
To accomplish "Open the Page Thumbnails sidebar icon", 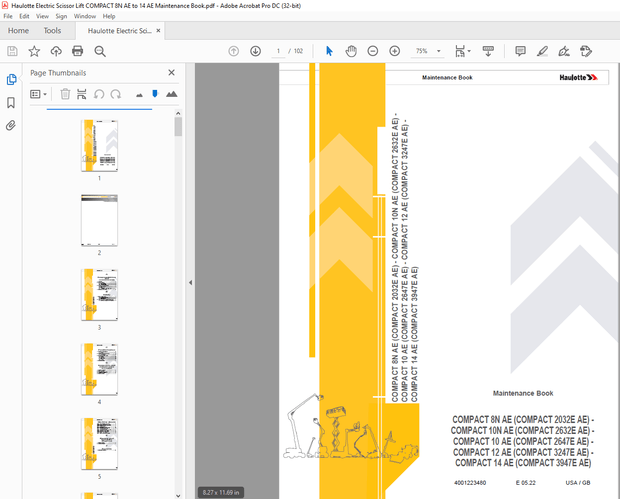I will 11,79.
